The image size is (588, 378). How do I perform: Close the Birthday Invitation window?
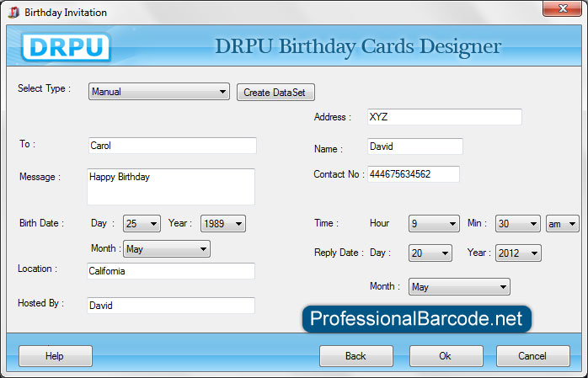562,8
